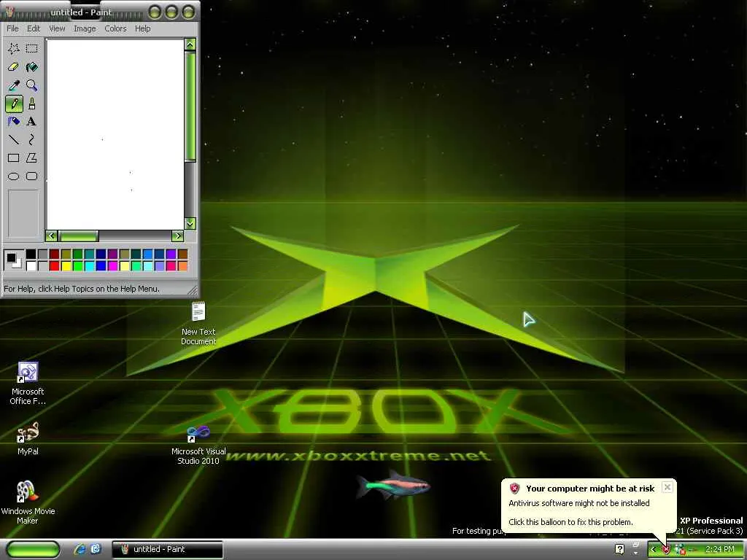Open the Edit menu in Paint

point(34,28)
